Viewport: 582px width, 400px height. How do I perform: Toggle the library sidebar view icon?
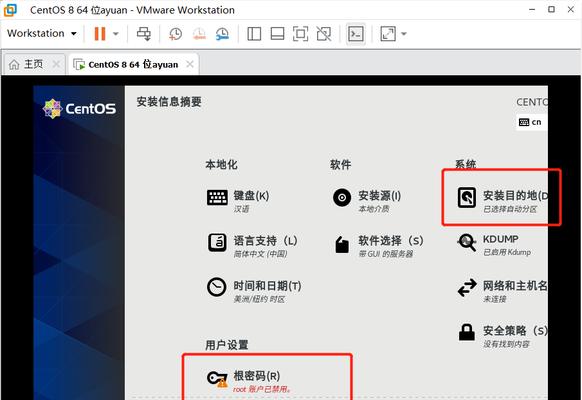254,34
